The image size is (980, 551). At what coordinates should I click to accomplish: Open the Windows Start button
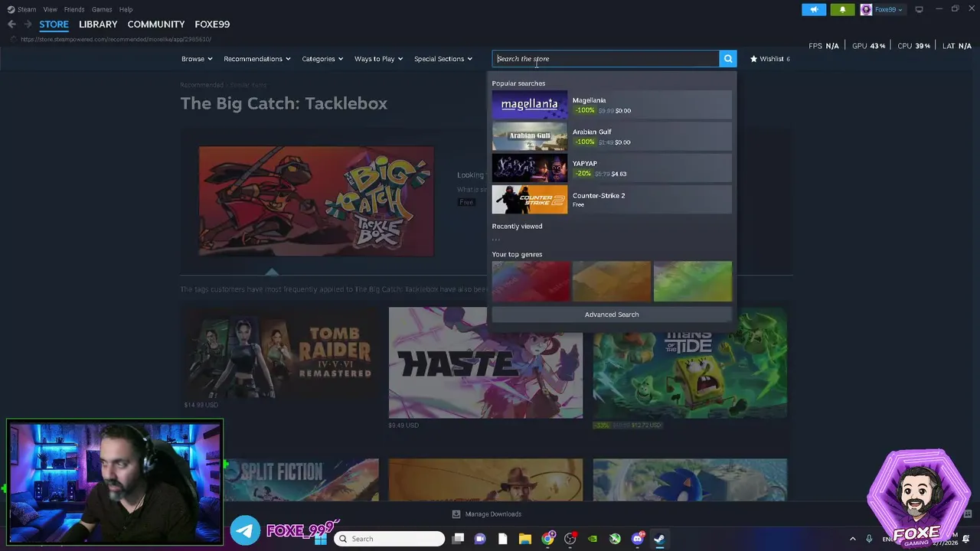pos(321,539)
